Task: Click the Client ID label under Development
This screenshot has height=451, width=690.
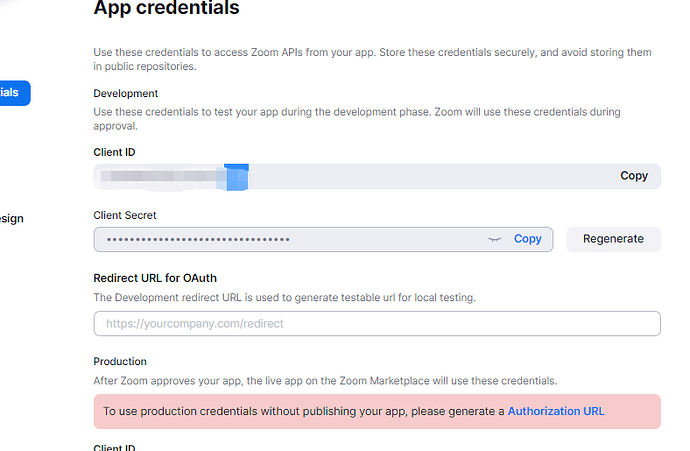Action: 114,152
